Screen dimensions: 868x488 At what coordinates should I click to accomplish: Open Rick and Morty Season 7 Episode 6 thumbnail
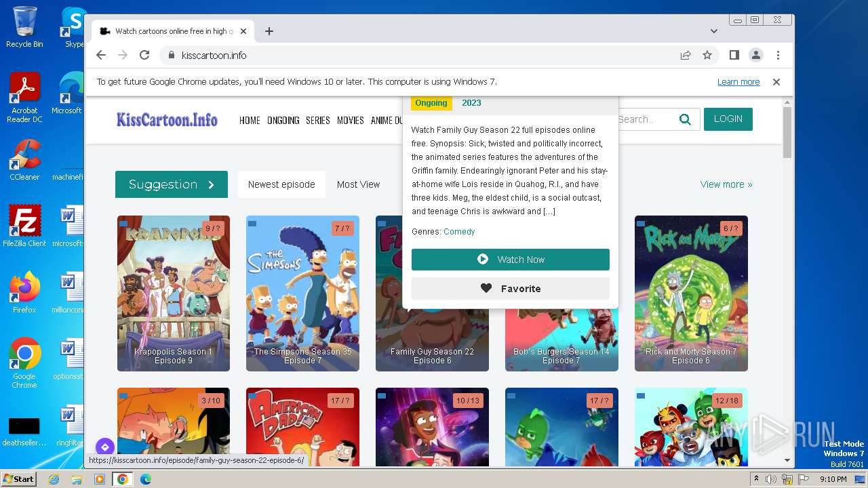coord(691,293)
